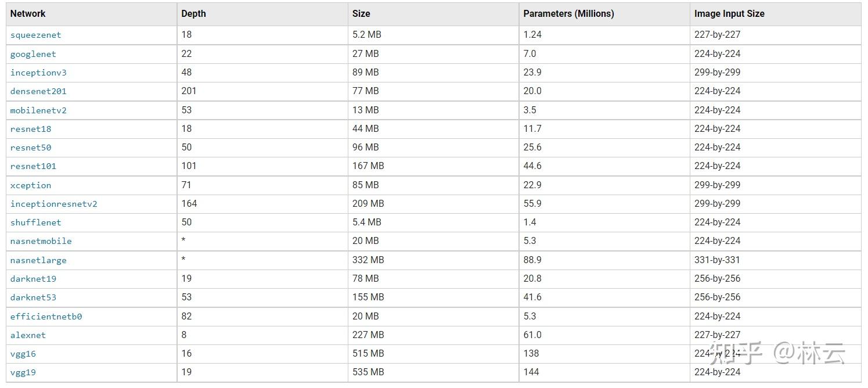Open the darknet53 link
Viewport: 868px width, 388px height.
(x=33, y=297)
